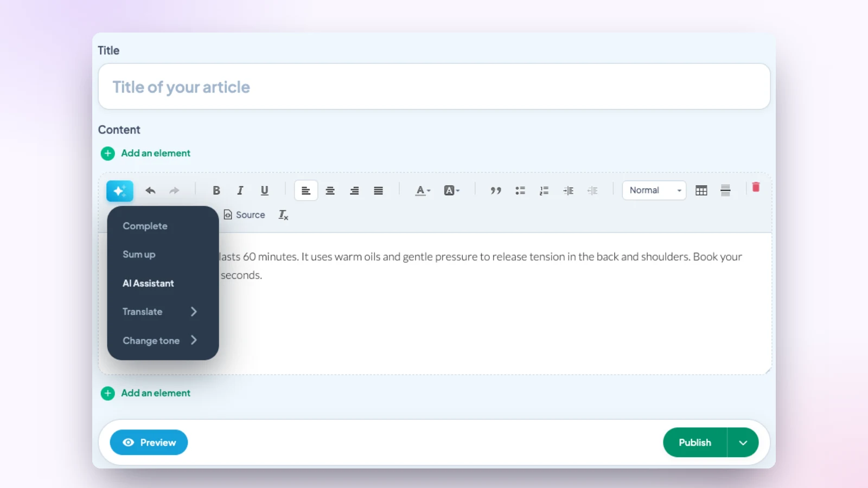
Task: Expand the Translate submenu
Action: pos(160,312)
